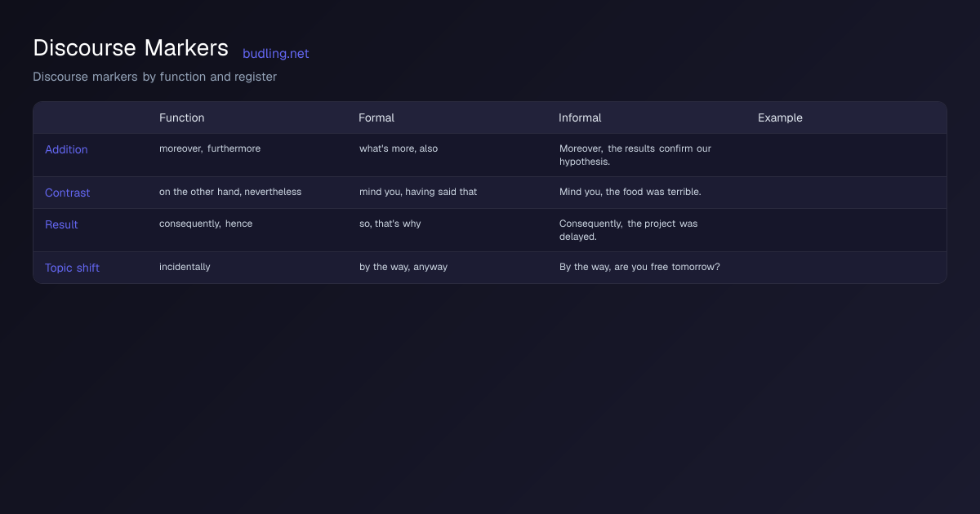The image size is (980, 514).
Task: Select the Contrast row label
Action: point(67,193)
